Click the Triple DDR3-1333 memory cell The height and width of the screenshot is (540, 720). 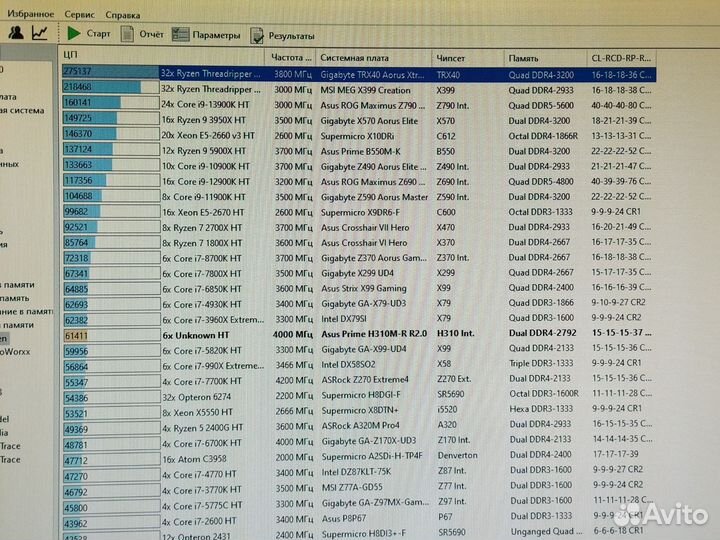point(541,363)
